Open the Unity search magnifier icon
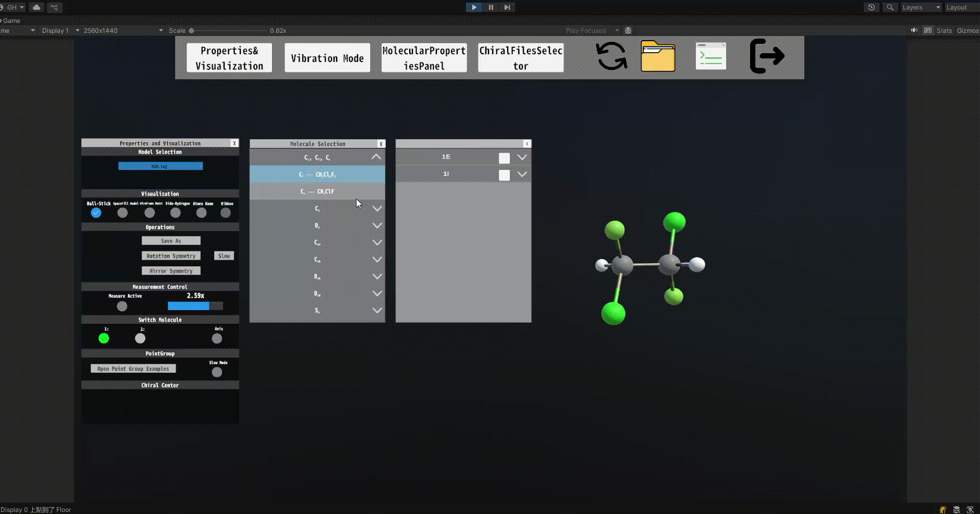Screen dimensions: 980x514 (890, 7)
